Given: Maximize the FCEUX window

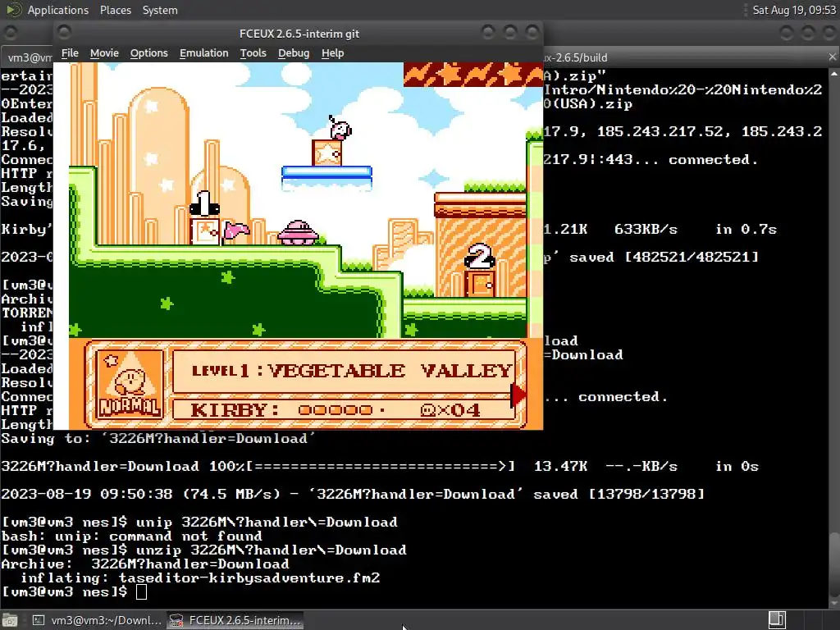Looking at the screenshot, I should pos(510,33).
